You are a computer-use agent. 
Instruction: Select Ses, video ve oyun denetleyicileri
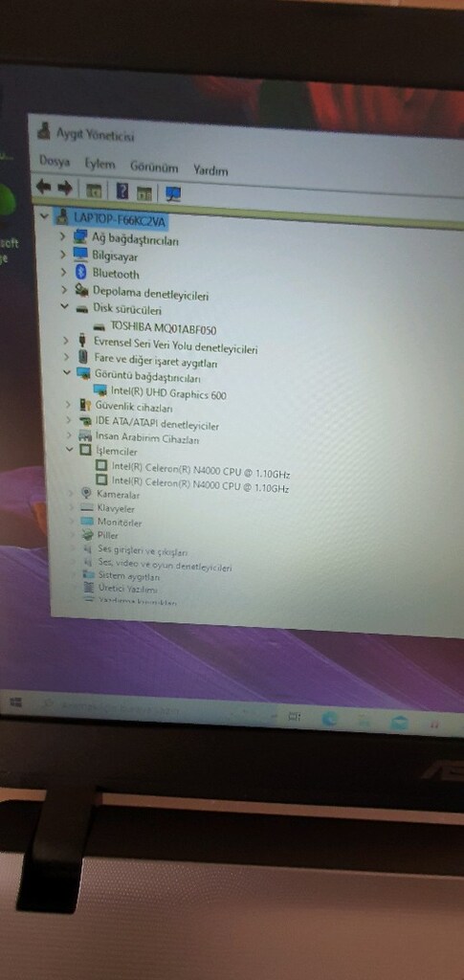(165, 565)
